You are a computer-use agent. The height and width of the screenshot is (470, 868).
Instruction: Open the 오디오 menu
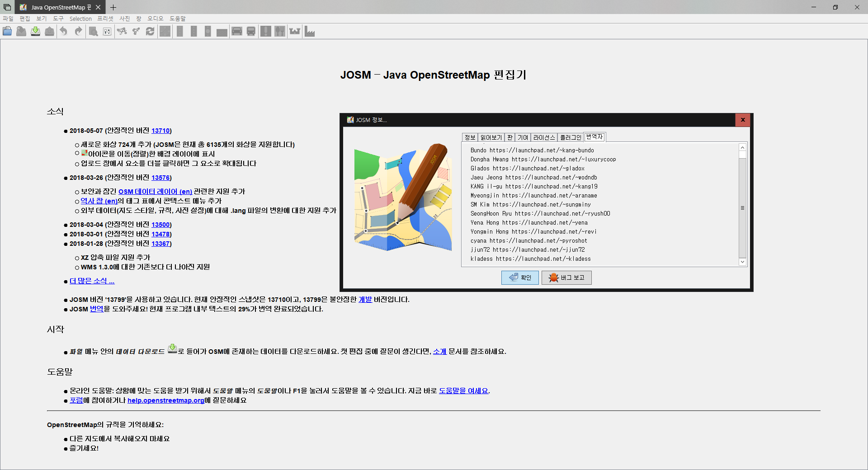pyautogui.click(x=156, y=19)
